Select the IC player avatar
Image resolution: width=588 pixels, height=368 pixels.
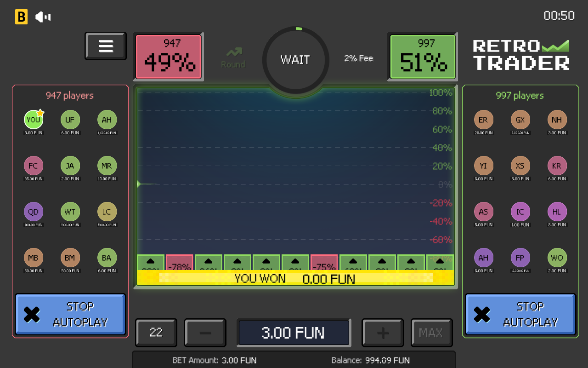tap(520, 212)
